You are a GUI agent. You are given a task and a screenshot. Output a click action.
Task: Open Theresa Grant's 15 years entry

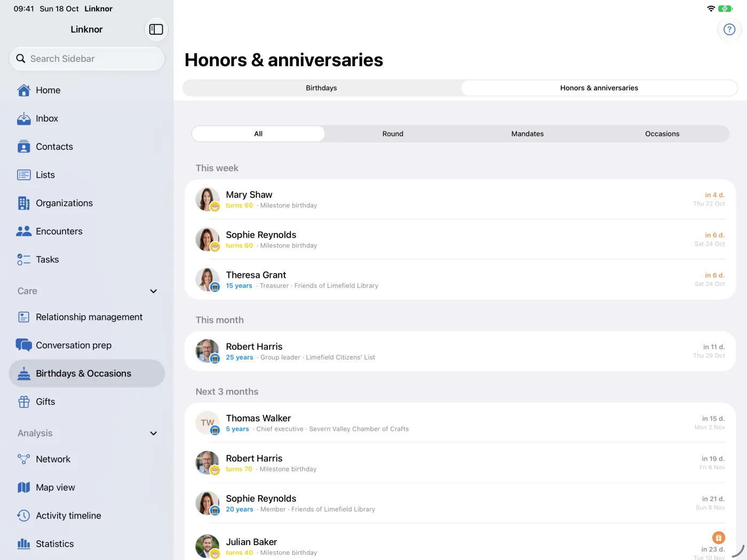(460, 279)
